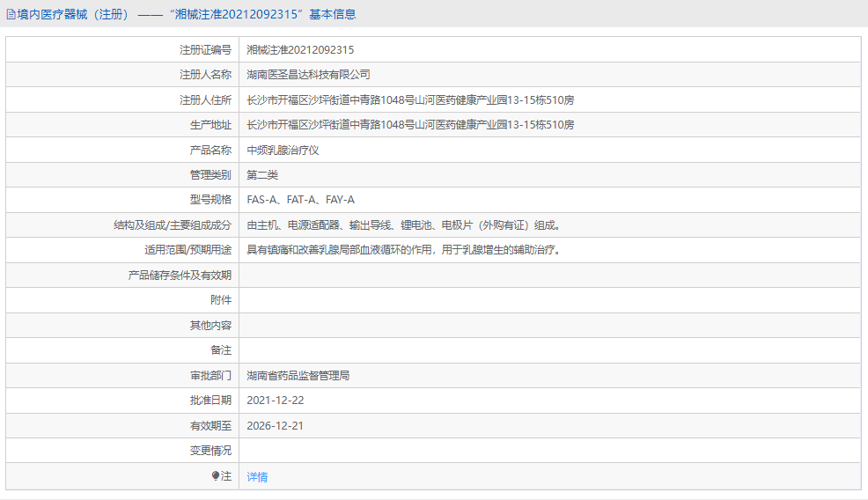Viewport: 868px width, 500px height.
Task: Click the intended use text 具有镇痛和改善乳腺
Action: click(x=405, y=250)
